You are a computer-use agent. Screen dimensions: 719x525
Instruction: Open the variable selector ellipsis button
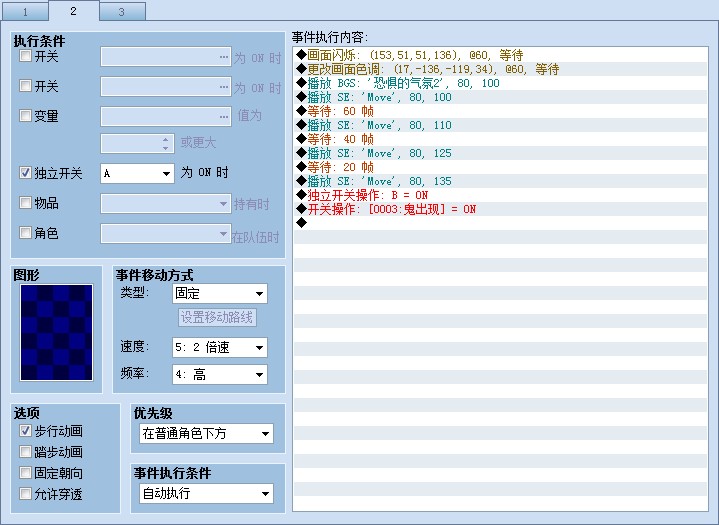[x=224, y=116]
